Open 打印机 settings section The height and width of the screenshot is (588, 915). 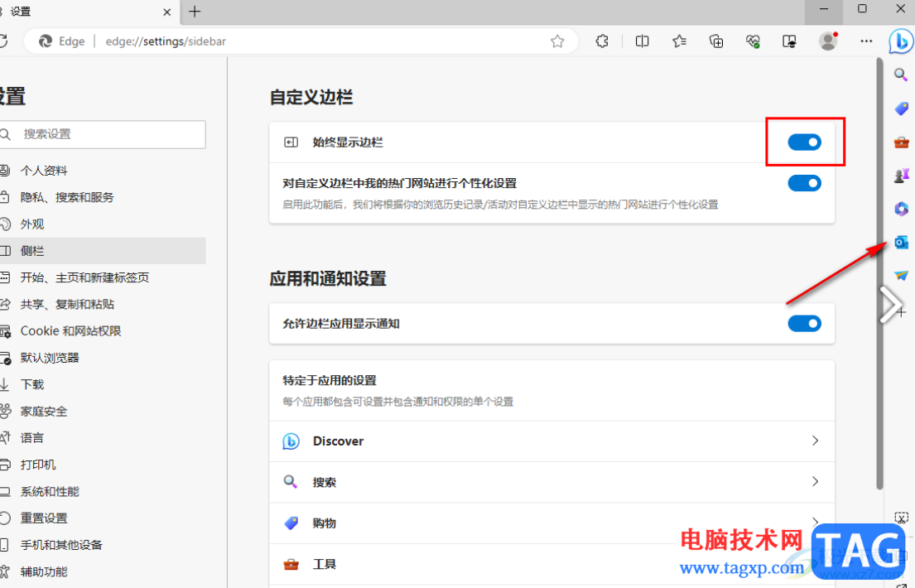tap(103, 465)
